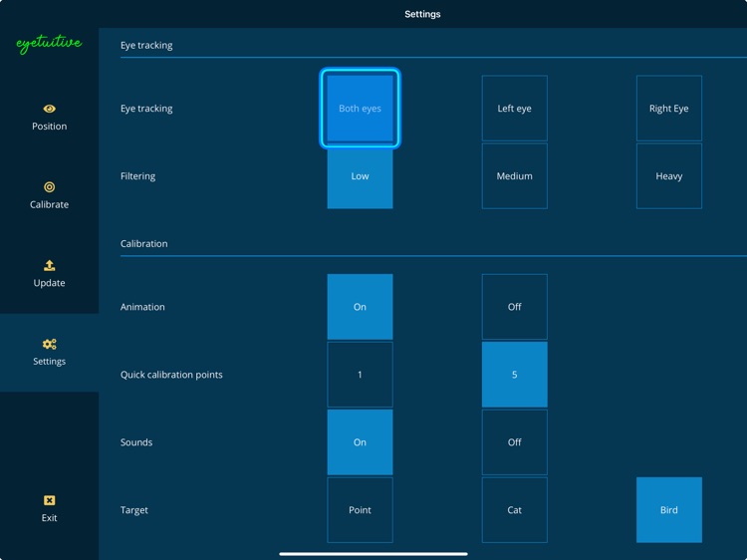Select the Settings tab label
This screenshot has width=747, height=560.
(x=49, y=362)
